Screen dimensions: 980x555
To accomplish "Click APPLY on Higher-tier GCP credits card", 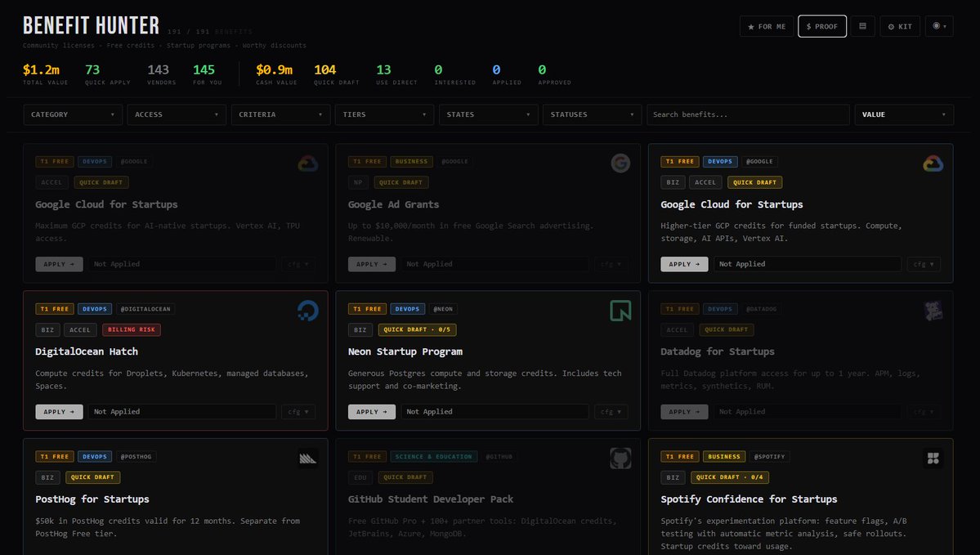I will pyautogui.click(x=684, y=264).
